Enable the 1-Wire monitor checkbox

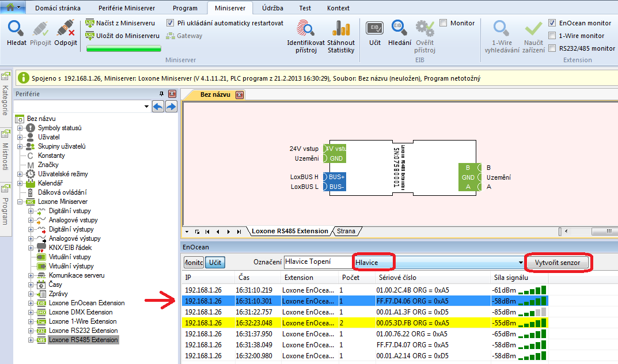click(552, 36)
